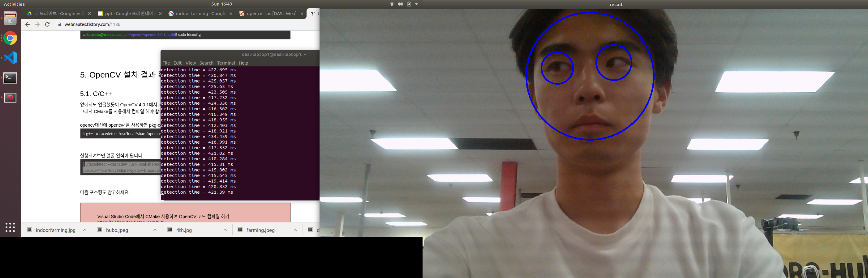Image resolution: width=868 pixels, height=278 pixels.
Task: Check the battery icon in top bar
Action: click(x=409, y=4)
